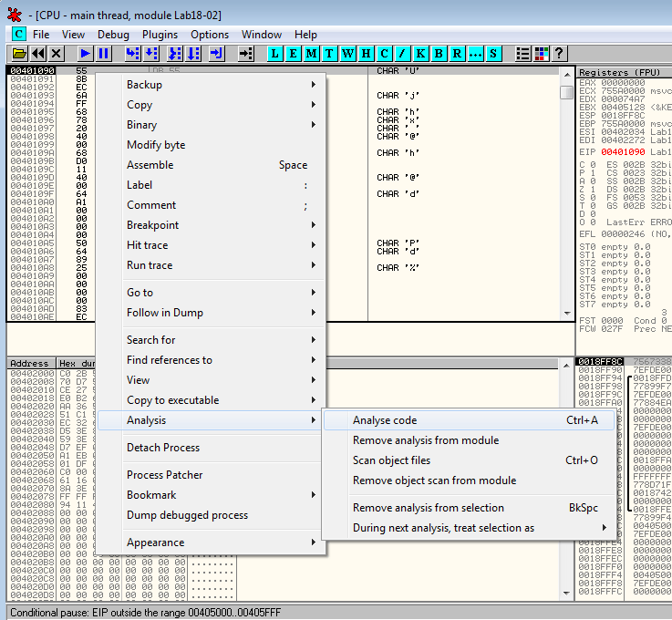Click the Help question mark icon
Viewport: 672px width, 620px height.
coord(559,54)
